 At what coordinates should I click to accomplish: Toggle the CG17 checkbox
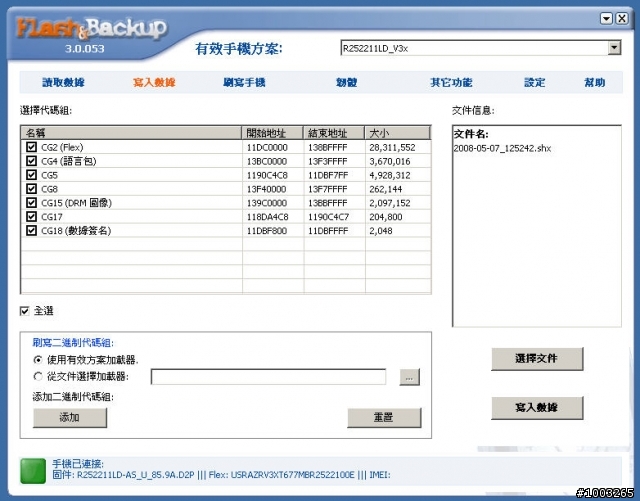(31, 216)
